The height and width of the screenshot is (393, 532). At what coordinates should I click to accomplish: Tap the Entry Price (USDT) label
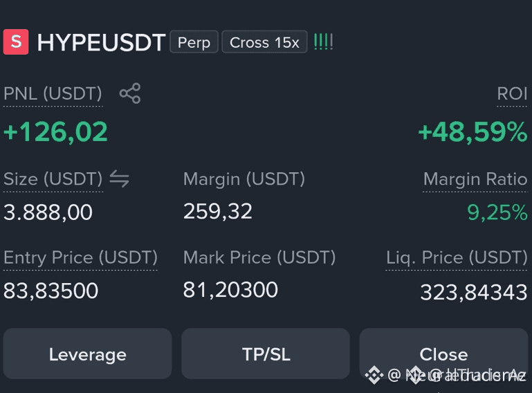[80, 257]
